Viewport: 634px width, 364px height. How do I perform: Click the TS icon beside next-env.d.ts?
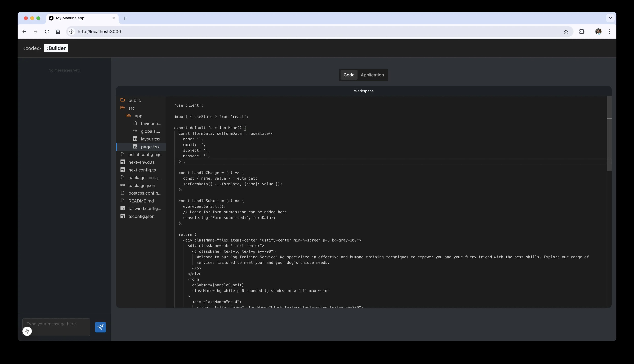[123, 162]
